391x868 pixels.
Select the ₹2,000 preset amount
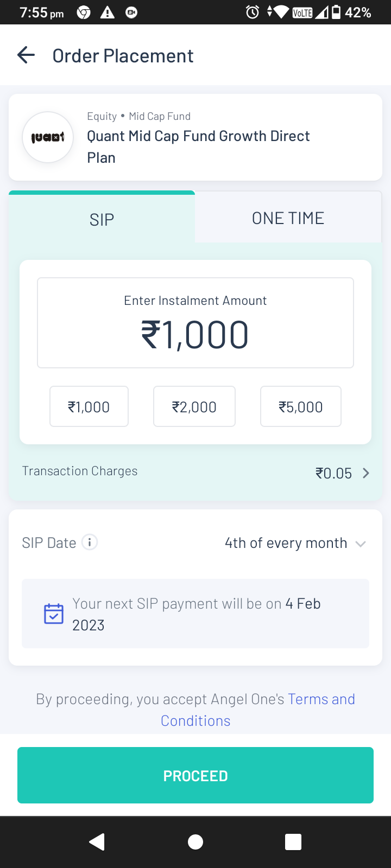click(194, 407)
